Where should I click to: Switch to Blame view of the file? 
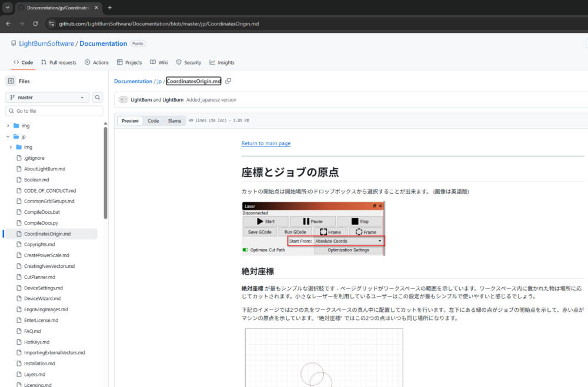(x=175, y=121)
